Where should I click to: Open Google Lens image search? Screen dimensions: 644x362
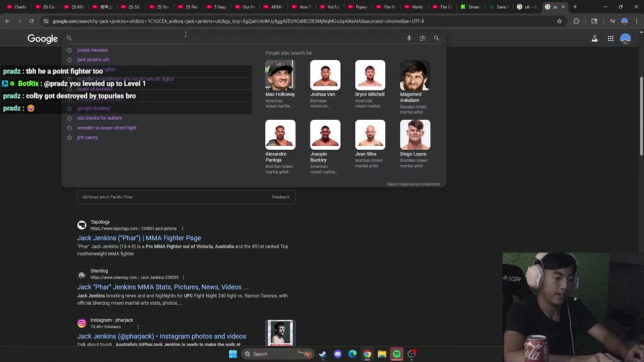pos(423,38)
